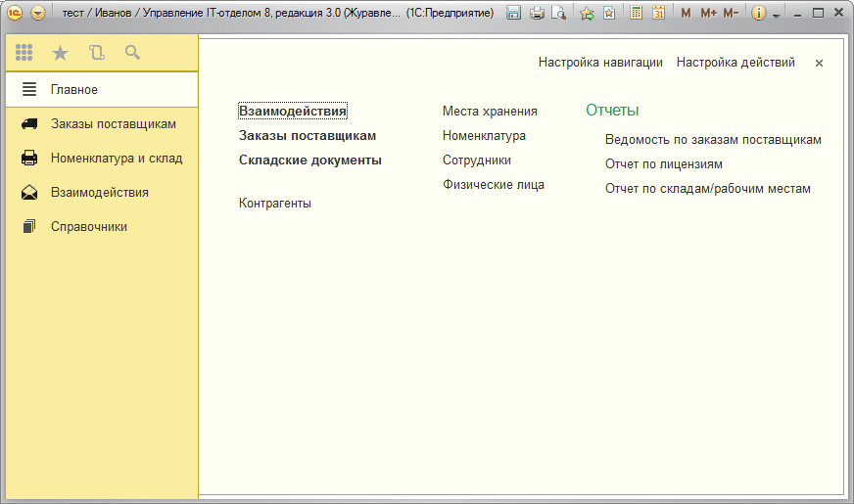Click the truck icon for Заказы поставщикам

[29, 124]
